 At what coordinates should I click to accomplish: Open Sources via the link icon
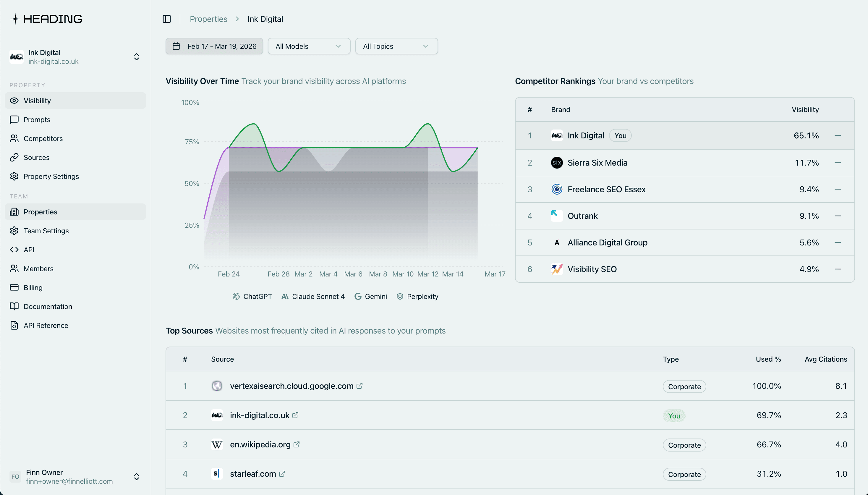(14, 157)
